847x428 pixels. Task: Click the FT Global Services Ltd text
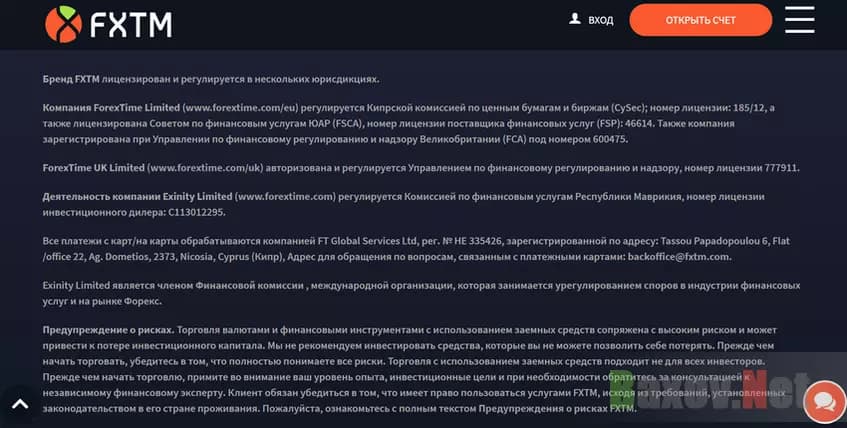pyautogui.click(x=367, y=241)
